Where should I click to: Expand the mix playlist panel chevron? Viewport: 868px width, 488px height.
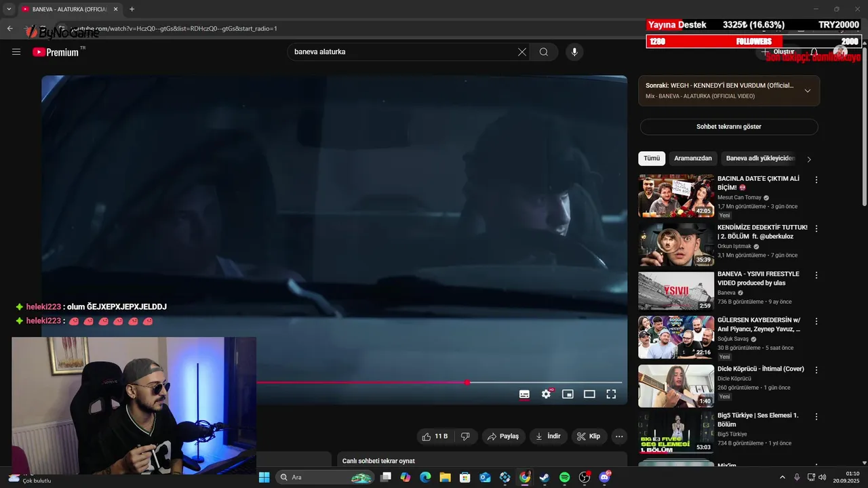point(807,91)
